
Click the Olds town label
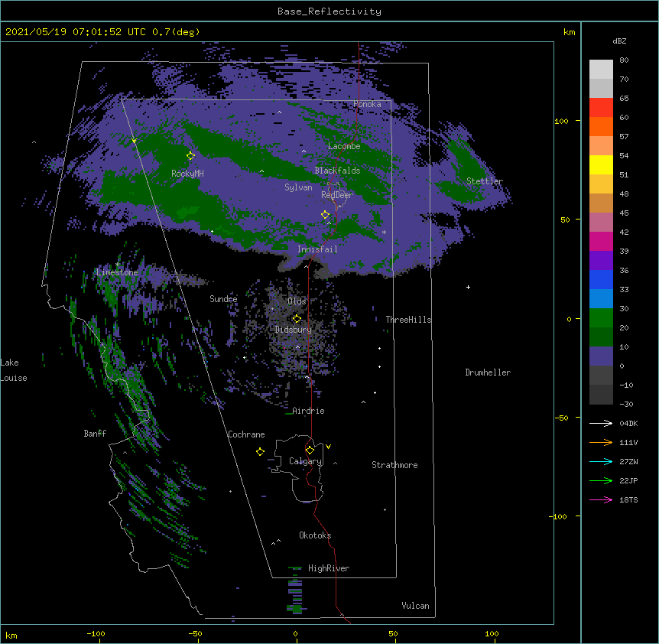point(297,301)
